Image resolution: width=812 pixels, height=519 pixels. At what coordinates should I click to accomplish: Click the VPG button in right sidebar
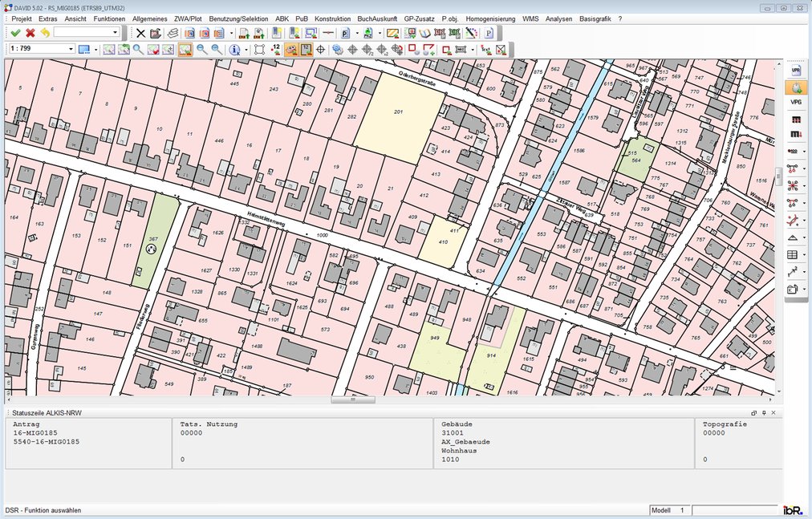796,103
